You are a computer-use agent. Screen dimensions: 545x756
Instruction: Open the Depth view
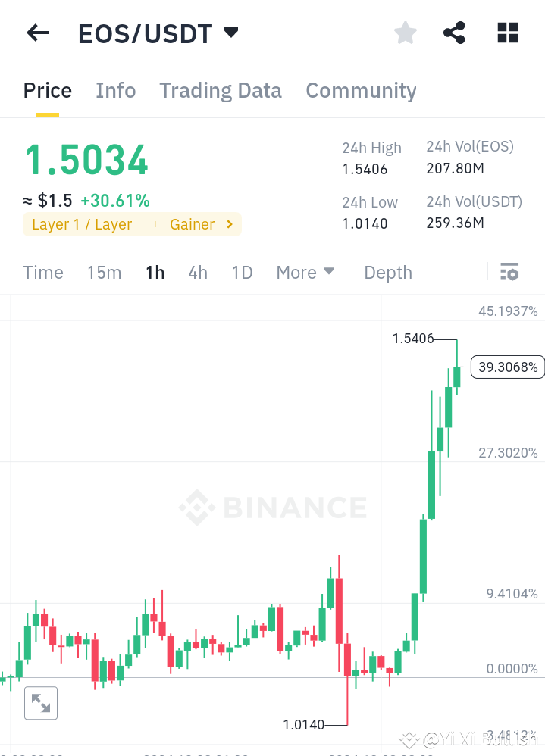click(387, 272)
